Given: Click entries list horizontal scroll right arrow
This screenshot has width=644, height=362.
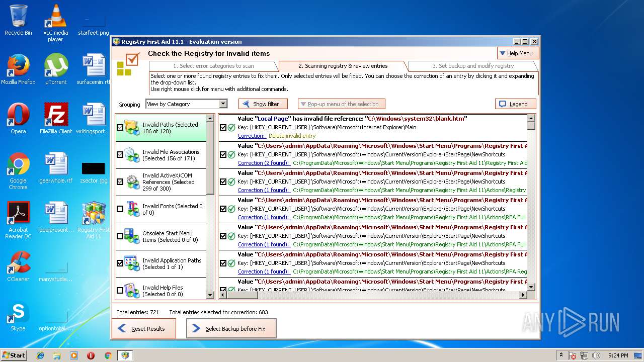Looking at the screenshot, I should [x=523, y=296].
